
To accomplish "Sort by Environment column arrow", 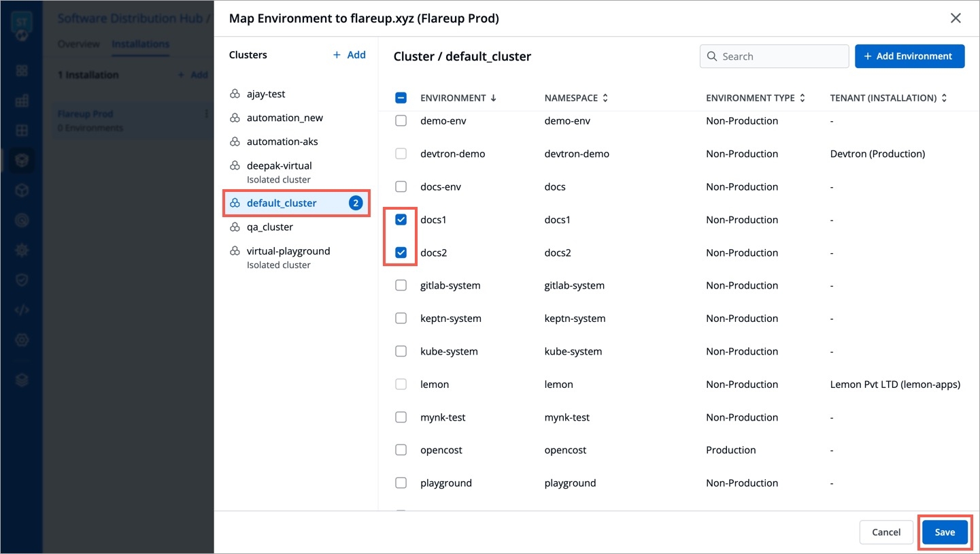I will coord(494,98).
